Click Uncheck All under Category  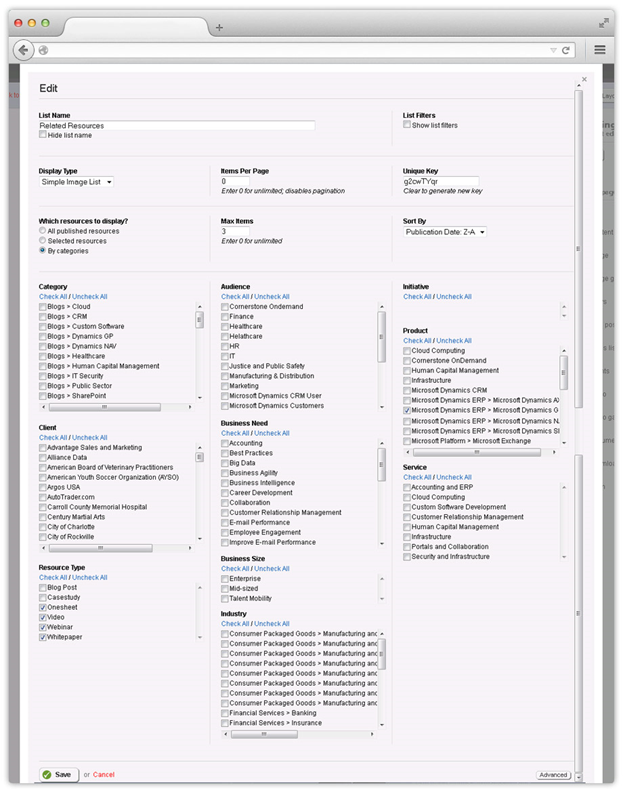click(89, 296)
